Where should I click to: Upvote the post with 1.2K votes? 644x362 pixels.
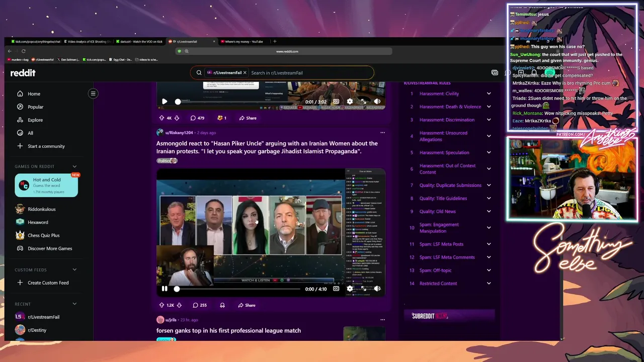tap(162, 305)
